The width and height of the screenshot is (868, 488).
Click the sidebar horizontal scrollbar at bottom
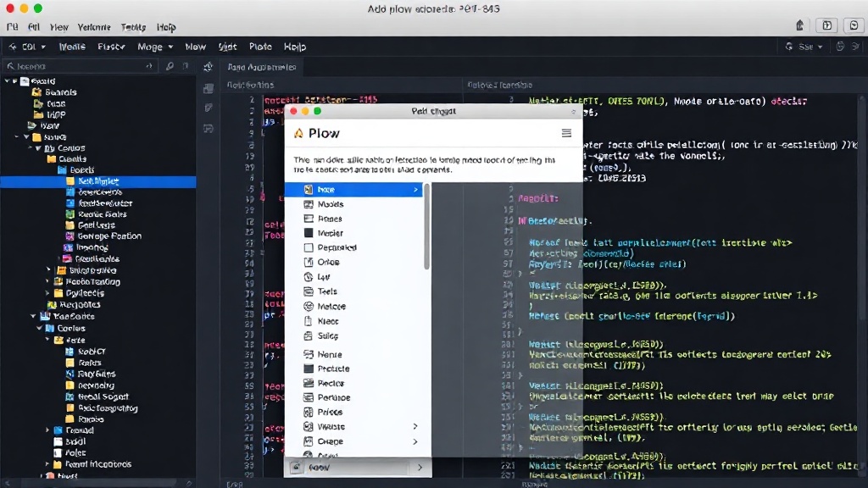tap(100, 484)
